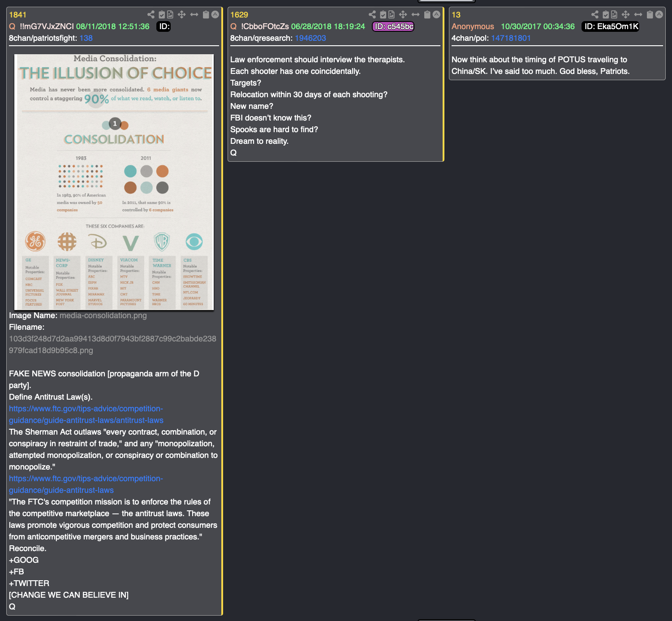Enlarge the Illusion of Choice infographic thumbnail
Screen dimensions: 672x621
coord(114,182)
